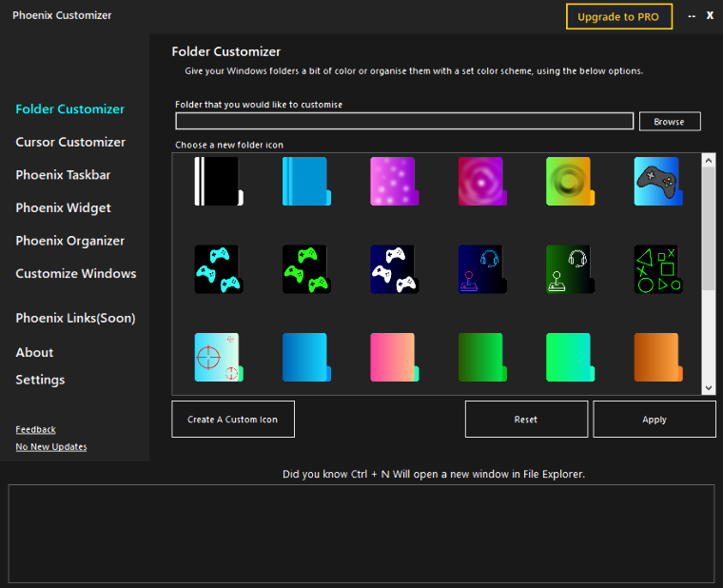This screenshot has width=723, height=588.
Task: Select the dark green gradient folder icon
Action: tap(482, 358)
